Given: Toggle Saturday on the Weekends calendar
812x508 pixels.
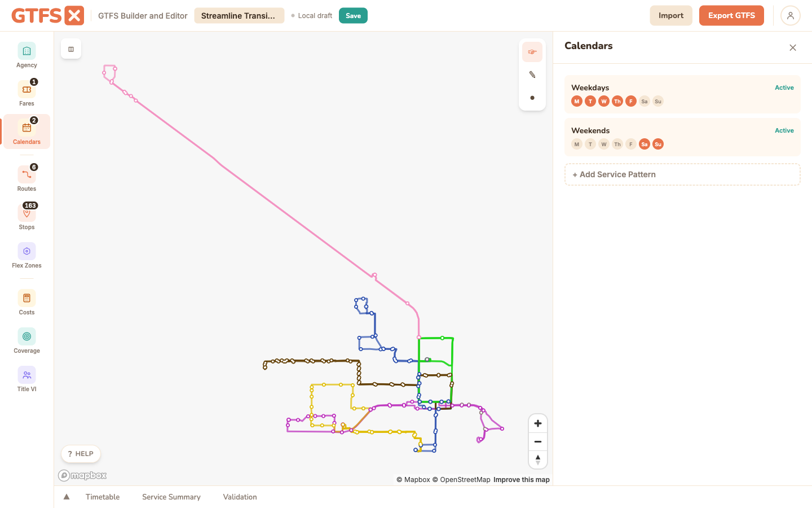Looking at the screenshot, I should (645, 144).
